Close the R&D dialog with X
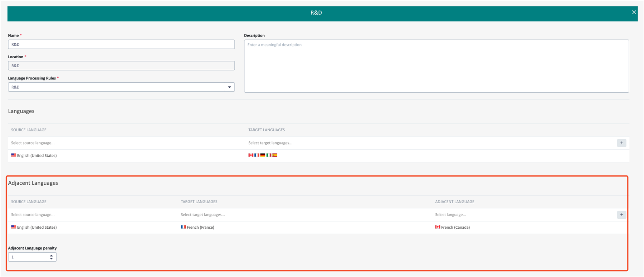 [x=634, y=13]
